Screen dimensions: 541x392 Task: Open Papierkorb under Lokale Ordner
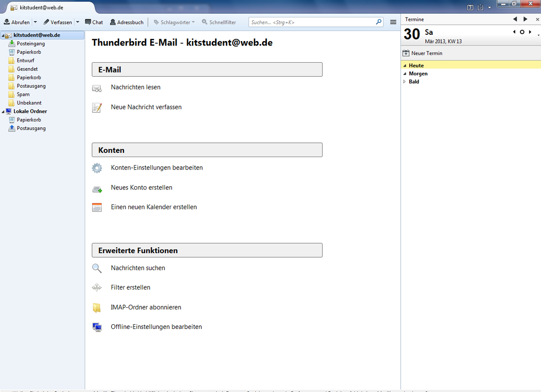[x=29, y=120]
